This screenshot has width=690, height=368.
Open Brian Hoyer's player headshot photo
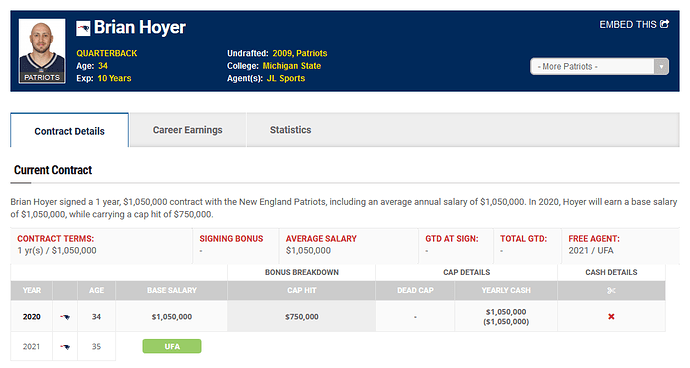tap(42, 51)
